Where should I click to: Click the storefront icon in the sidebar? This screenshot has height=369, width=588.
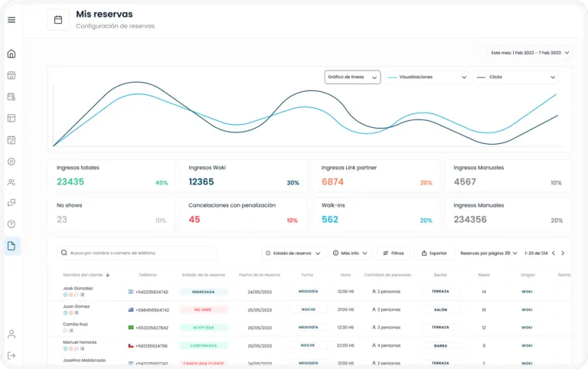[11, 75]
